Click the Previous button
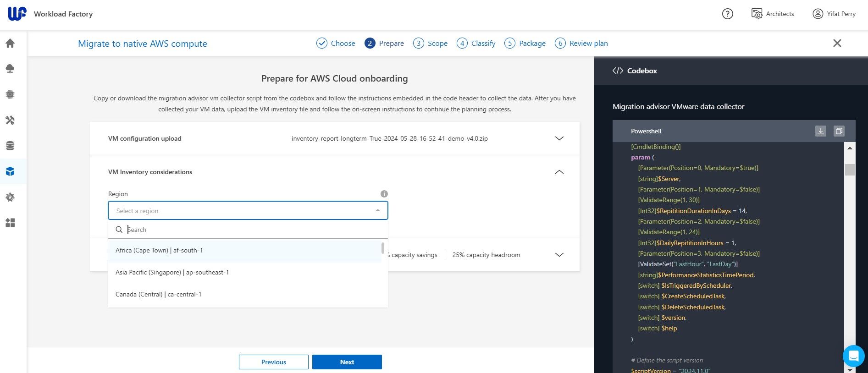 pyautogui.click(x=273, y=362)
